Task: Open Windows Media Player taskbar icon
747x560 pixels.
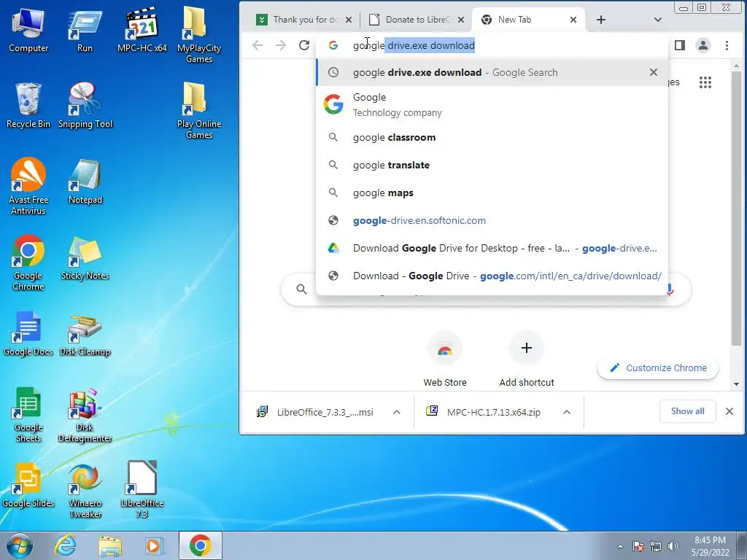Action: 153,545
